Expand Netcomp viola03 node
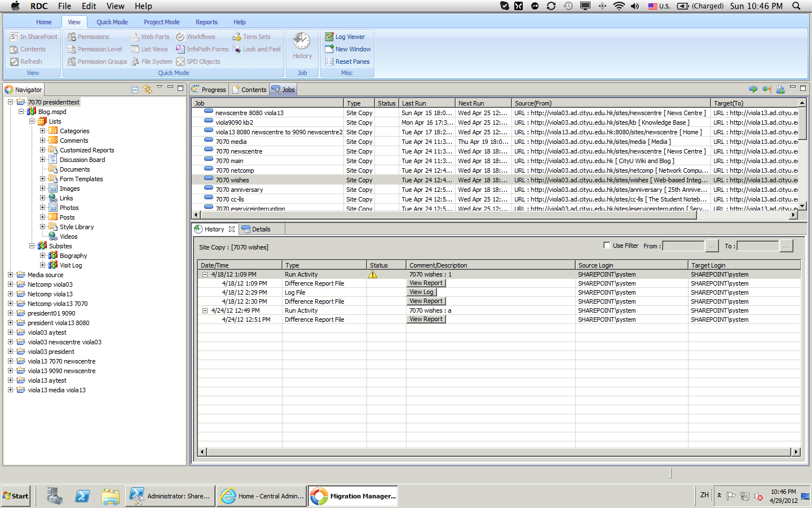The width and height of the screenshot is (812, 508). coord(10,284)
